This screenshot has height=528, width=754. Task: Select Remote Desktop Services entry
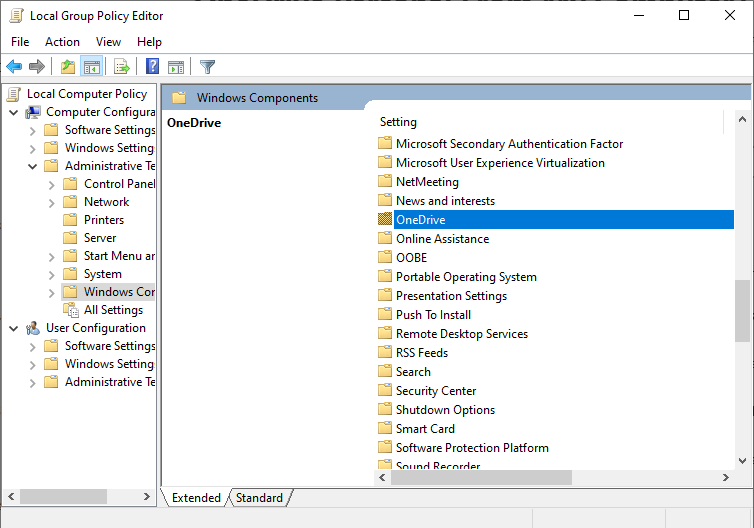(x=462, y=333)
